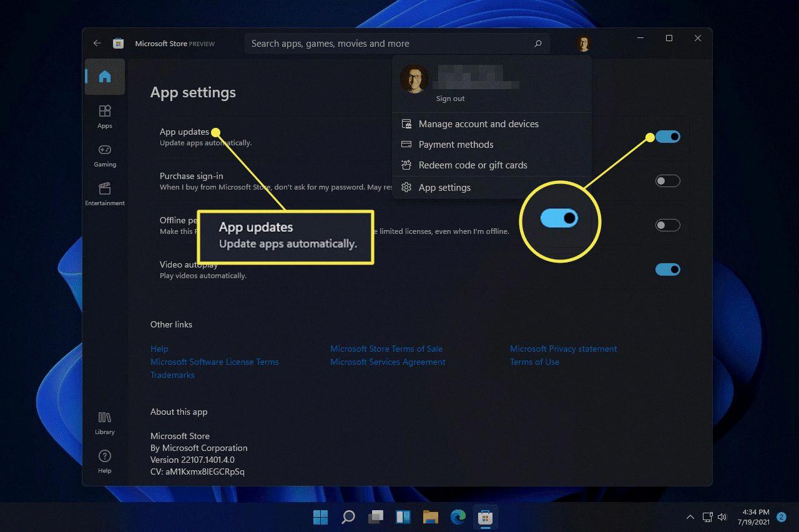
Task: Open the Library in sidebar
Action: click(105, 422)
